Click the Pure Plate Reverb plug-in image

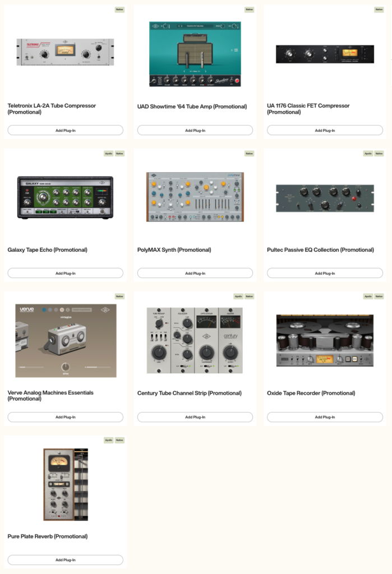(x=66, y=484)
